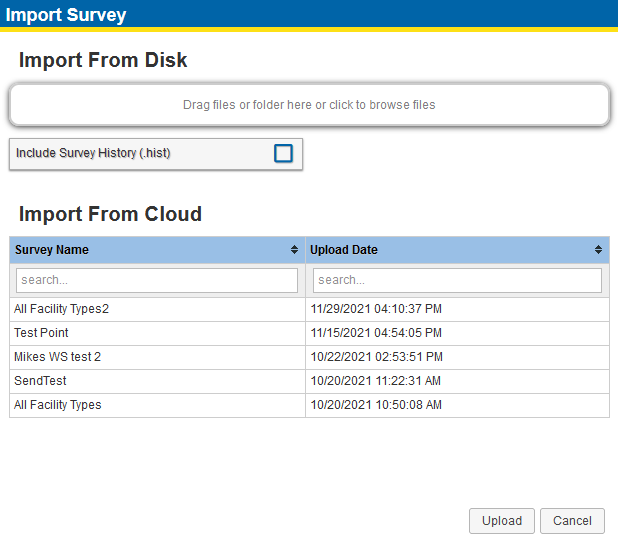
Task: Sort by Upload Date arrow icon
Action: pyautogui.click(x=598, y=250)
